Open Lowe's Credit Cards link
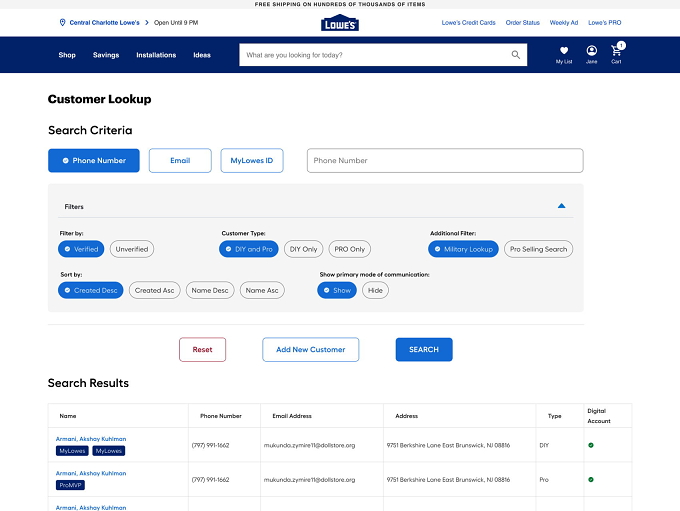Image resolution: width=680 pixels, height=511 pixels. (x=468, y=23)
